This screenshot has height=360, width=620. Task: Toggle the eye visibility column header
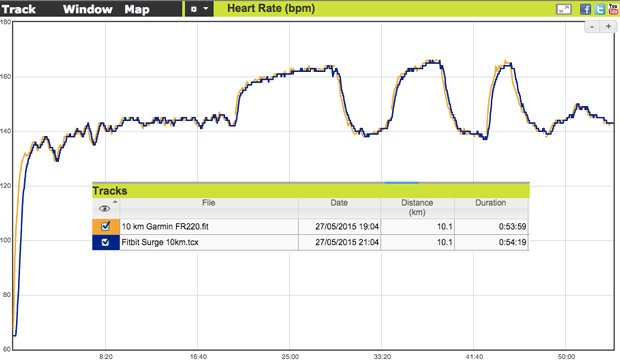[x=104, y=208]
